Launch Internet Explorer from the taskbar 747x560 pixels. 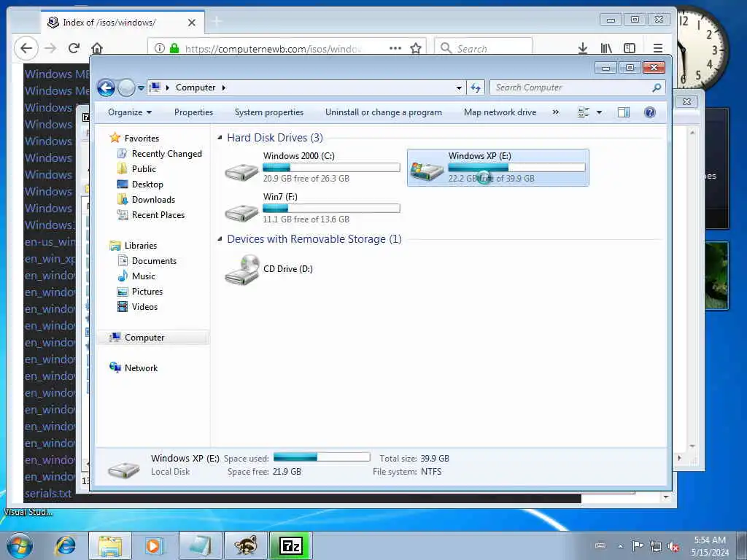tap(65, 545)
